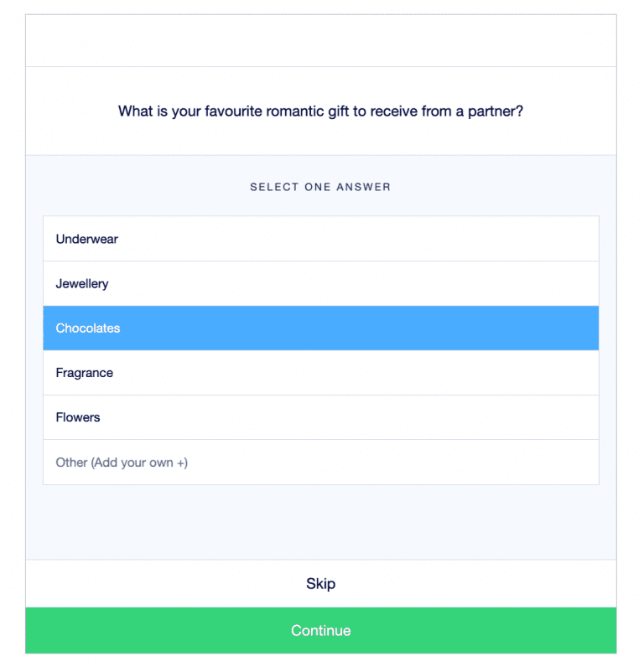
Task: Click inside the custom answer text field
Action: click(320, 462)
